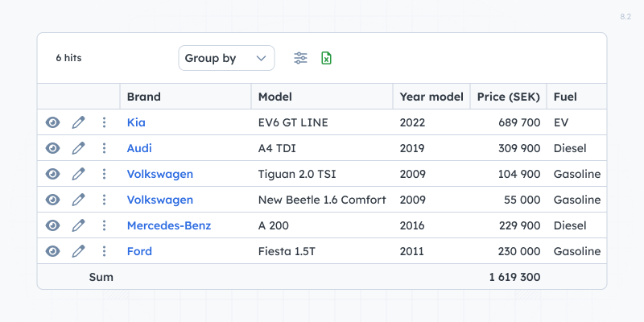View the Audi row with eye icon
This screenshot has height=322, width=644.
[x=52, y=148]
